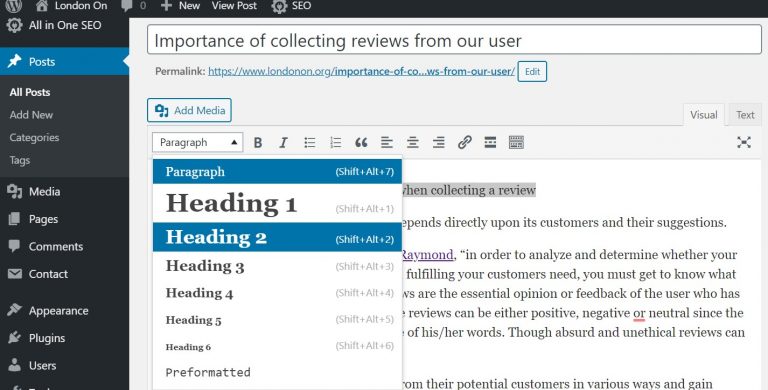Choose Heading 6 format
Viewport: 768px width, 390px height.
pos(277,346)
